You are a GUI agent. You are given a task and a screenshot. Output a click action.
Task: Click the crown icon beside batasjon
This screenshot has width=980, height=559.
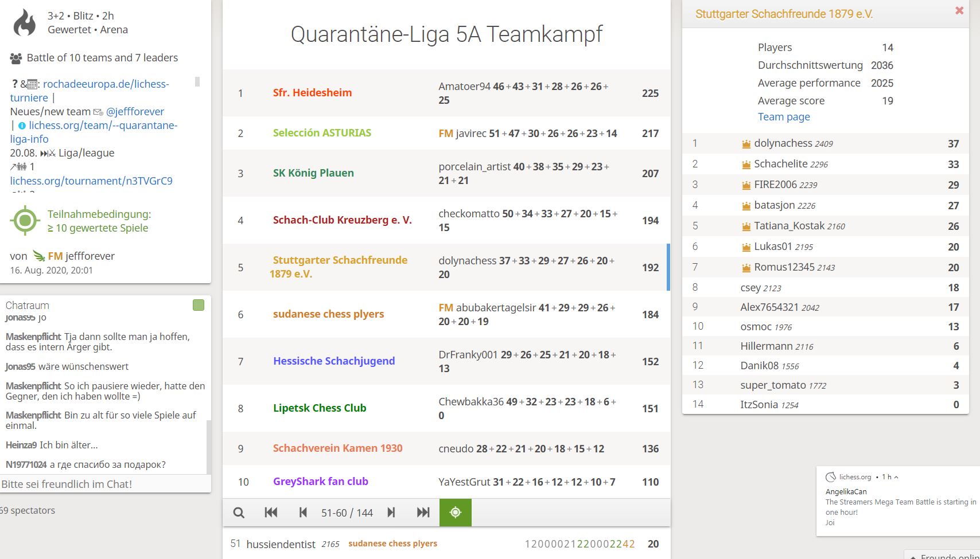(x=746, y=206)
